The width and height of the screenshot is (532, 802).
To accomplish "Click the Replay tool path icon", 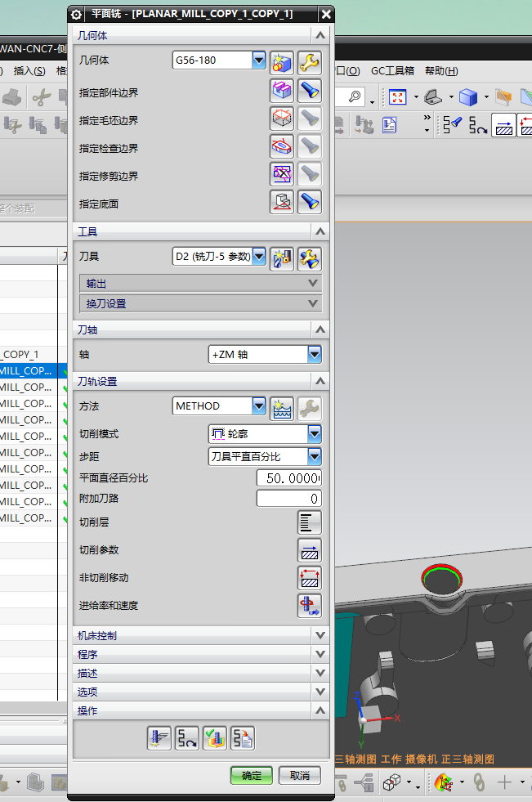I will [186, 738].
